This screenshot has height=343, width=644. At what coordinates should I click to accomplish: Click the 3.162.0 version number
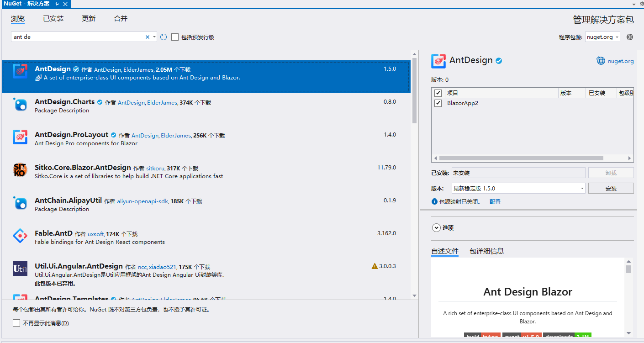click(386, 233)
